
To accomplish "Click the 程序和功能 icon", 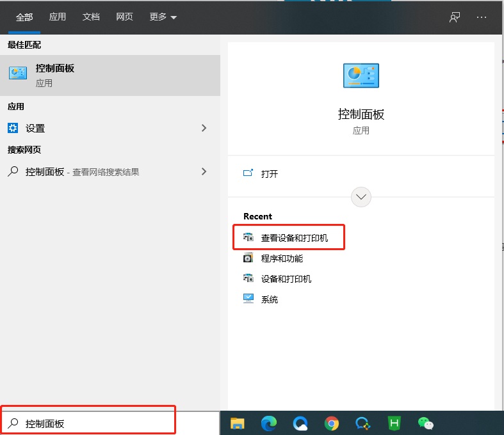I will (x=248, y=257).
